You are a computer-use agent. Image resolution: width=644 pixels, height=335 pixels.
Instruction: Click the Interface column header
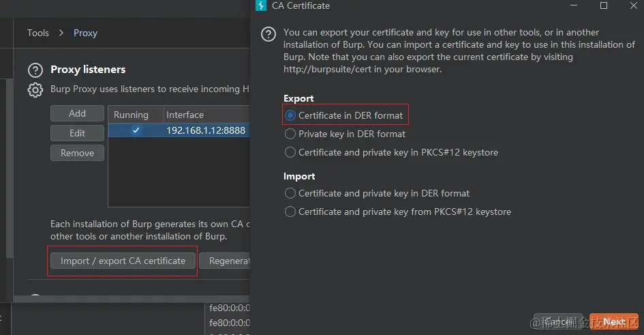206,115
